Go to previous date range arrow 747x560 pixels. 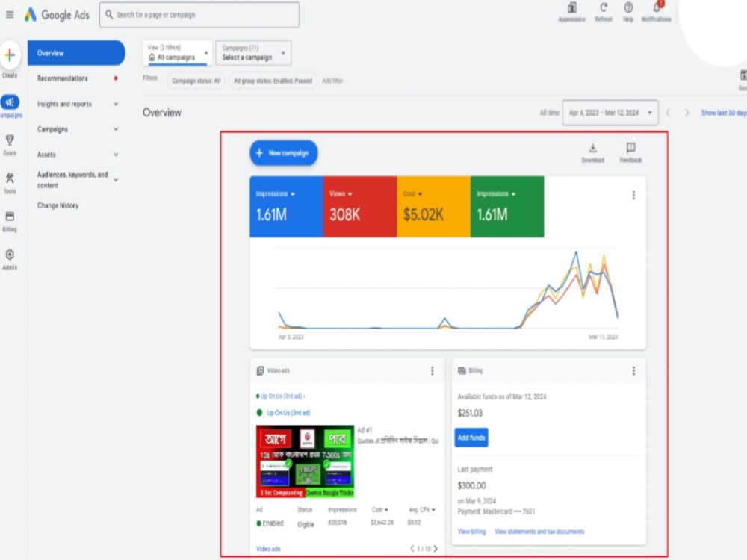click(668, 113)
